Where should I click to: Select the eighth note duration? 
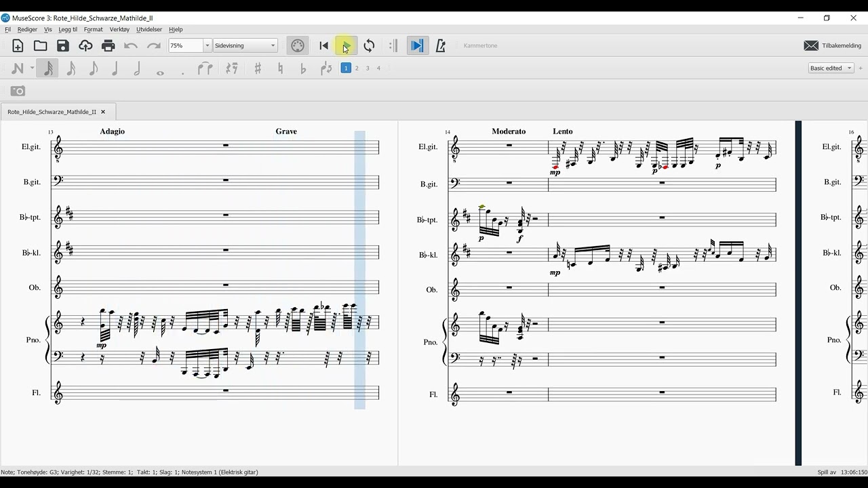[x=94, y=68]
